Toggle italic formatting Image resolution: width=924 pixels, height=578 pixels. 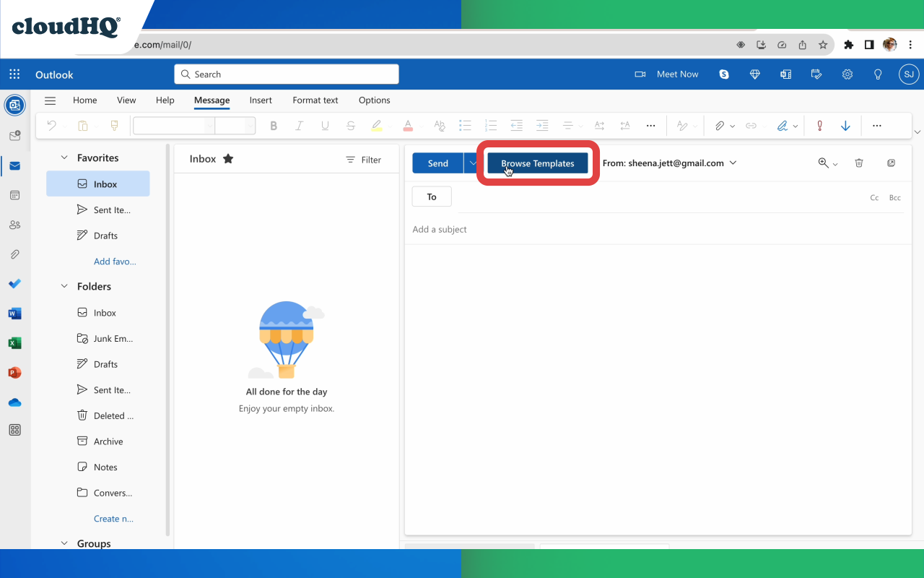pyautogui.click(x=299, y=125)
